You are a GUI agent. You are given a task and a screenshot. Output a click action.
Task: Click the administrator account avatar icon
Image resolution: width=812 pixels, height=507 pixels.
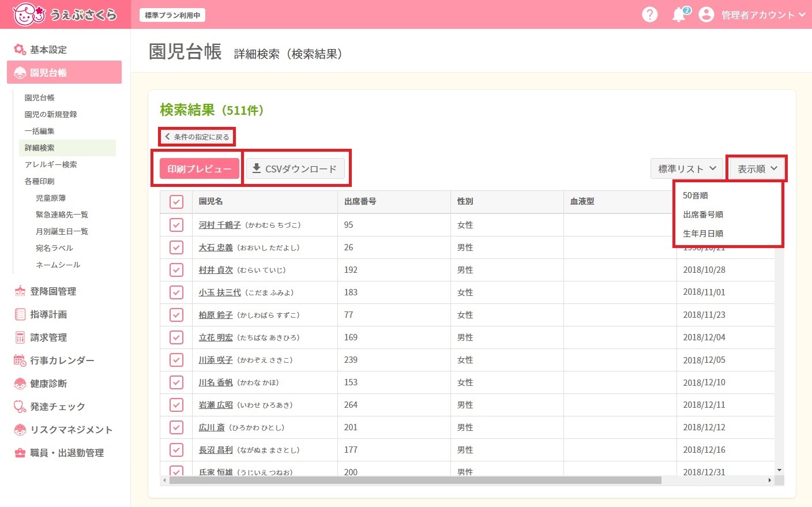click(706, 14)
